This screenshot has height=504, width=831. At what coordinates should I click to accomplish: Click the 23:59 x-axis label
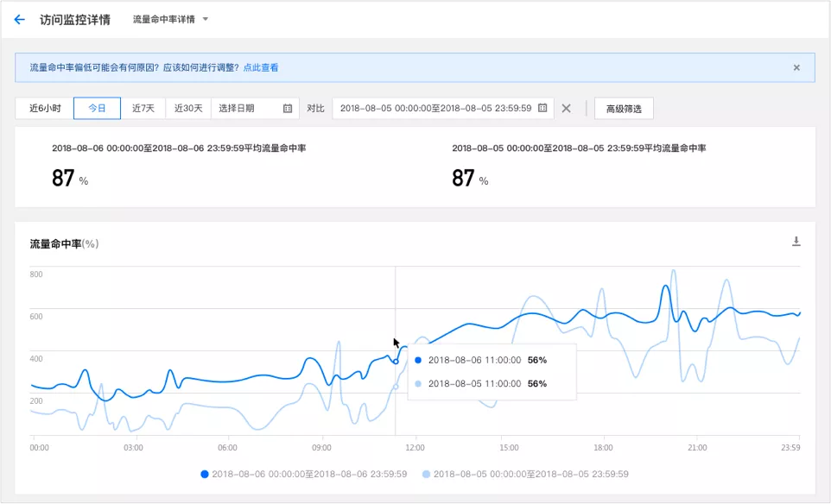pyautogui.click(x=790, y=448)
